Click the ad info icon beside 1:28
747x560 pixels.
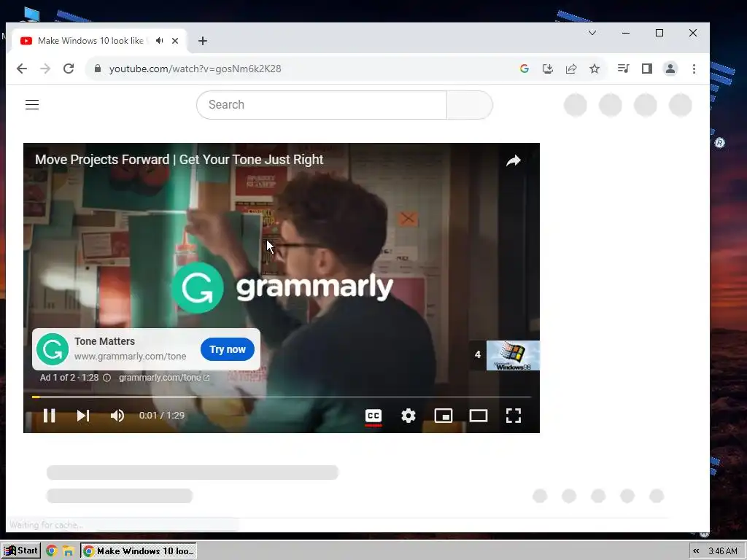tap(107, 378)
